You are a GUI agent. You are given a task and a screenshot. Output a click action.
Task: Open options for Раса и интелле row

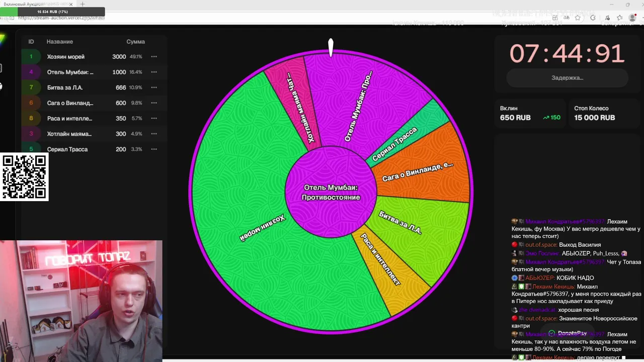[x=154, y=119]
